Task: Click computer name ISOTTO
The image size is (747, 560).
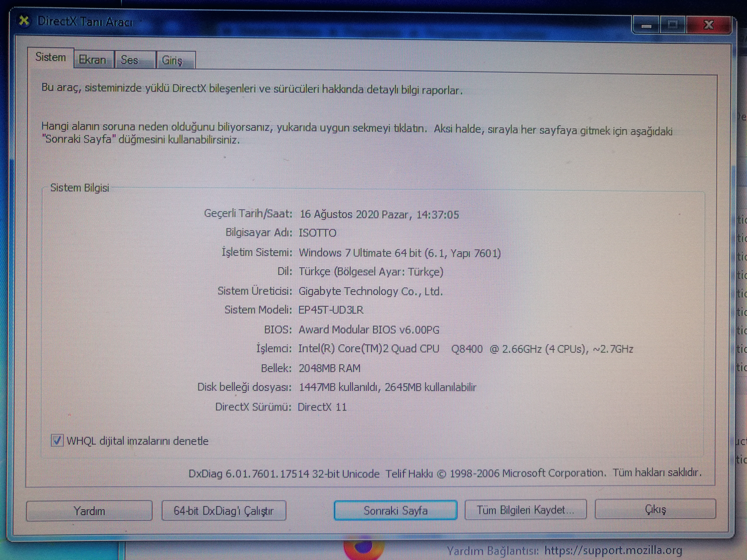Action: click(x=317, y=233)
